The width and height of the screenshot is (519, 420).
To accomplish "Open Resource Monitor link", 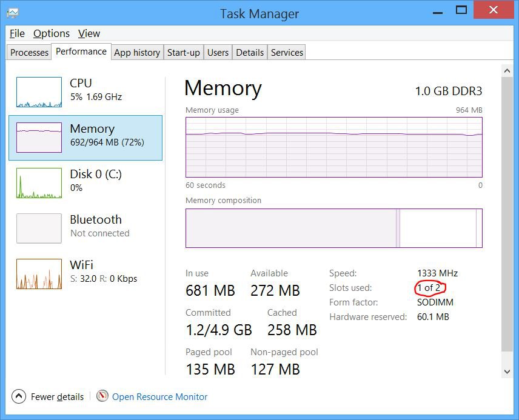I will pyautogui.click(x=159, y=396).
